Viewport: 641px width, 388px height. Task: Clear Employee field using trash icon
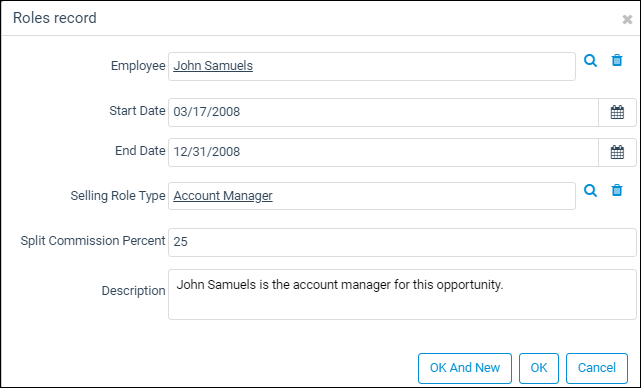pos(616,61)
